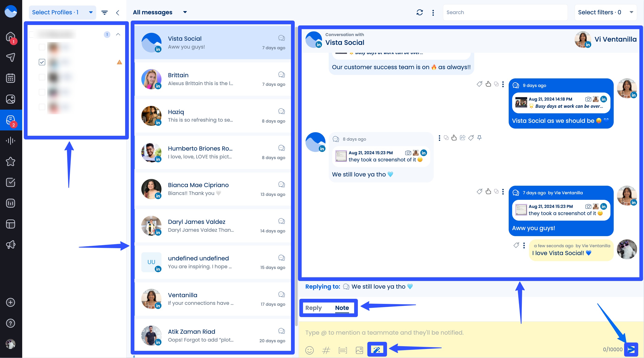
Task: Refresh the conversation list
Action: pyautogui.click(x=420, y=12)
